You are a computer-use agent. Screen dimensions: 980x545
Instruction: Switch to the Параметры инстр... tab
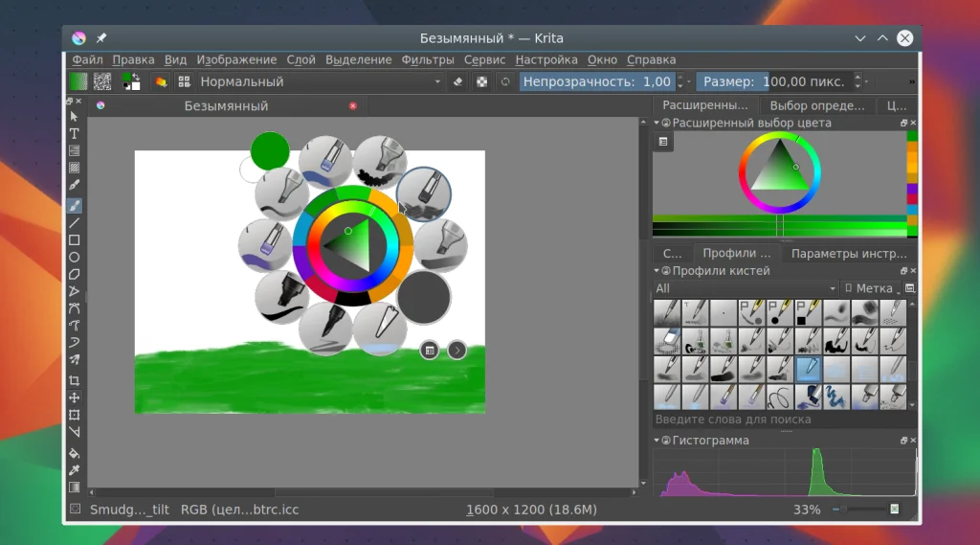point(848,254)
